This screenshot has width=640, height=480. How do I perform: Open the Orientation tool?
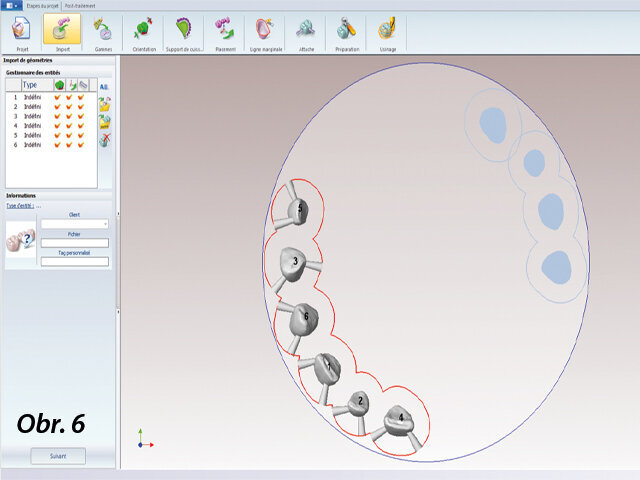(x=144, y=32)
